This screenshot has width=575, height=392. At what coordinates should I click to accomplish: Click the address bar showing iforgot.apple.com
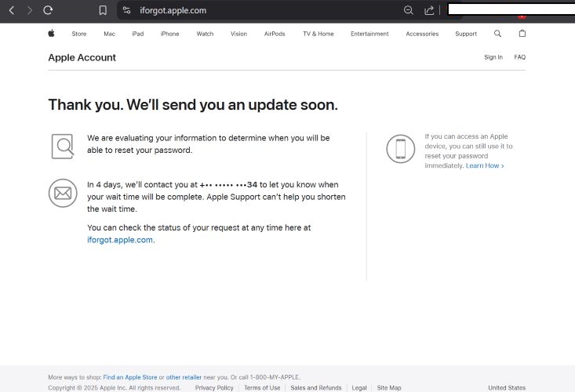coord(235,10)
